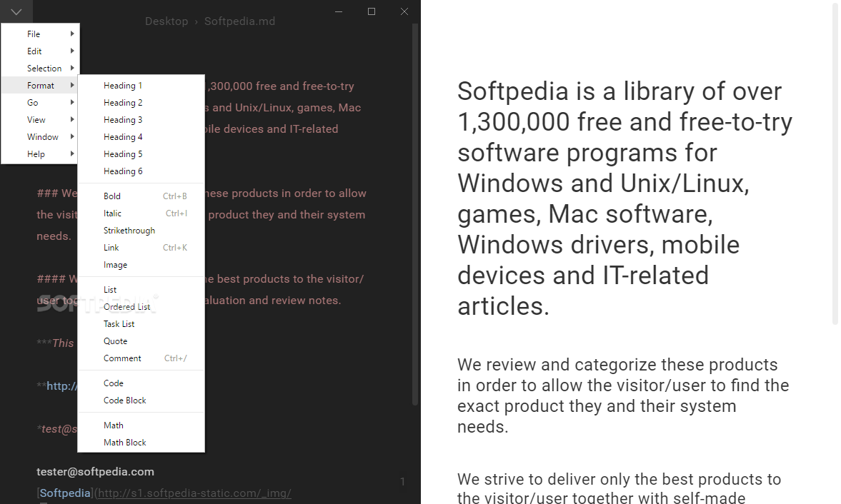Expand View submenu arrow
Image resolution: width=841 pixels, height=504 pixels.
[72, 119]
